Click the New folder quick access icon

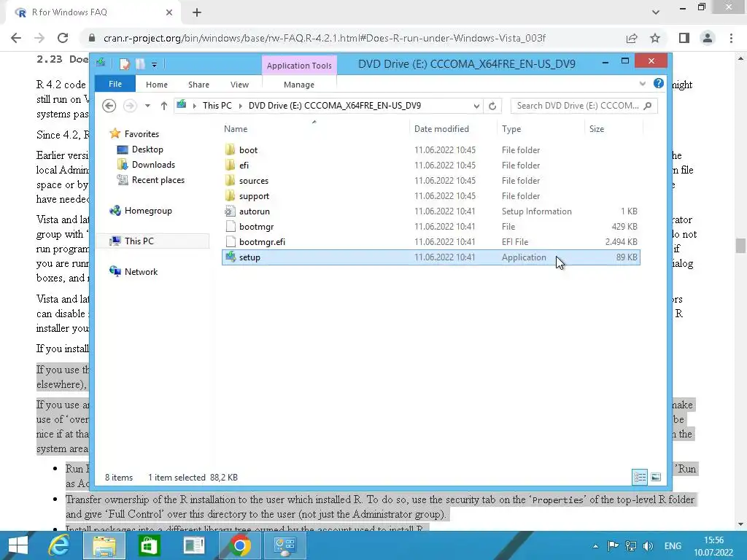(x=140, y=63)
